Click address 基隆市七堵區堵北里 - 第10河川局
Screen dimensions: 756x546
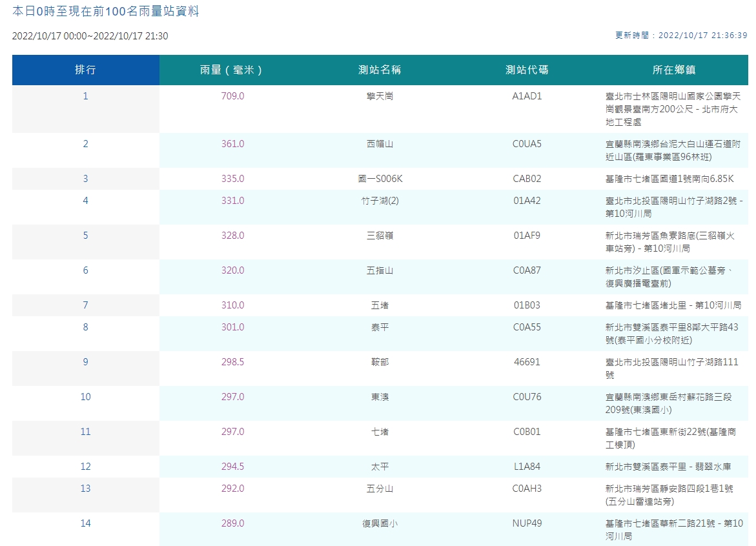(x=673, y=305)
